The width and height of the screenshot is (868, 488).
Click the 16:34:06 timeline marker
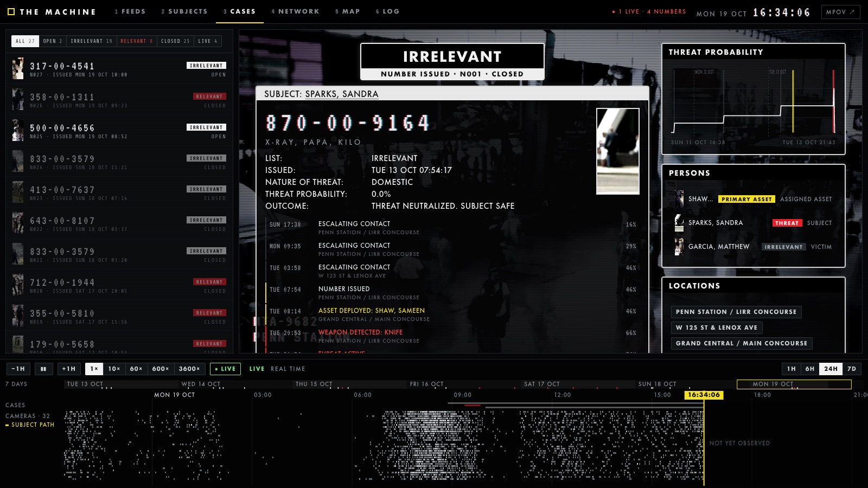pyautogui.click(x=704, y=395)
